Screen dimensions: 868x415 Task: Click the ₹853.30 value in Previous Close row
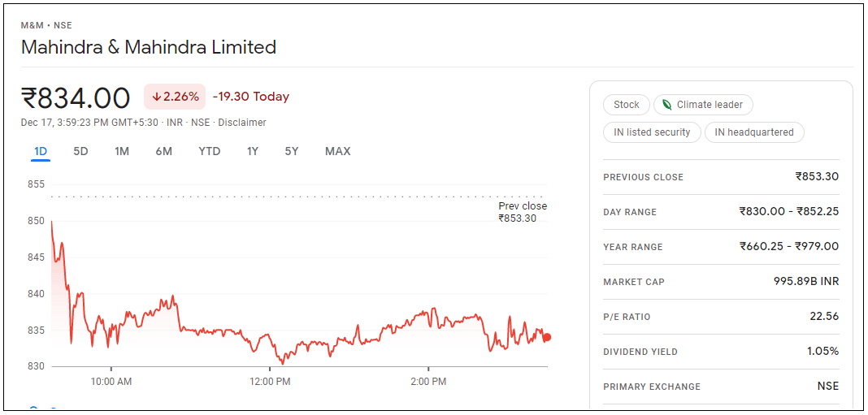pos(817,176)
